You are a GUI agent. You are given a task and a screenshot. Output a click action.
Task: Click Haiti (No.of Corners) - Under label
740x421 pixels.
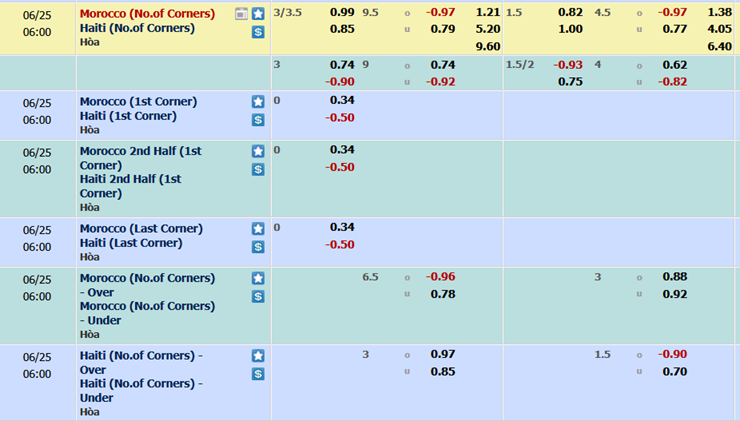pyautogui.click(x=141, y=390)
